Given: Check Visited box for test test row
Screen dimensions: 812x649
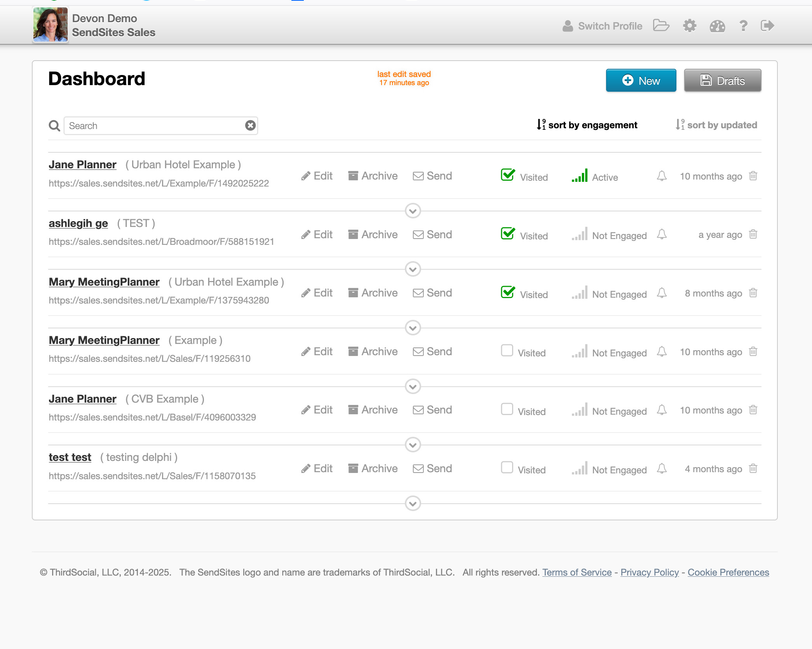Looking at the screenshot, I should point(507,468).
